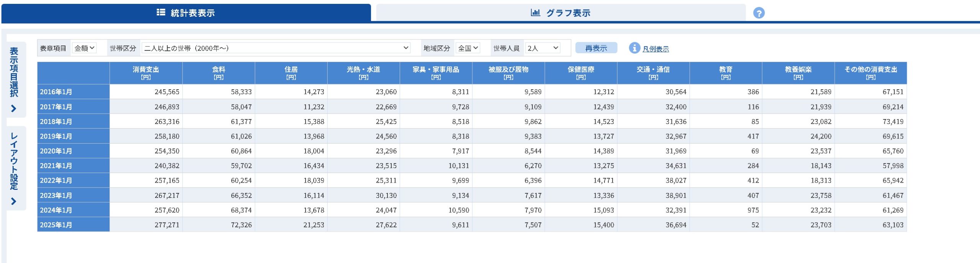Click the 家具・家事用品 column header
The image size is (980, 263).
pos(436,73)
